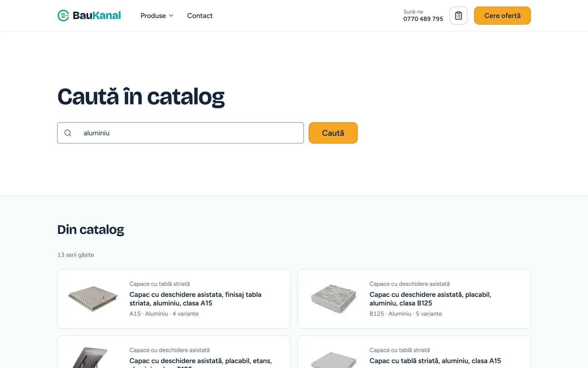Expand the Produse dropdown menu
The height and width of the screenshot is (368, 588).
pos(157,15)
